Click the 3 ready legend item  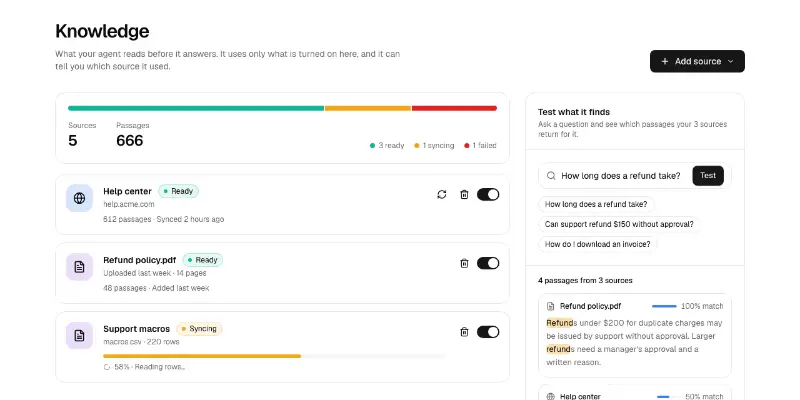(x=387, y=146)
